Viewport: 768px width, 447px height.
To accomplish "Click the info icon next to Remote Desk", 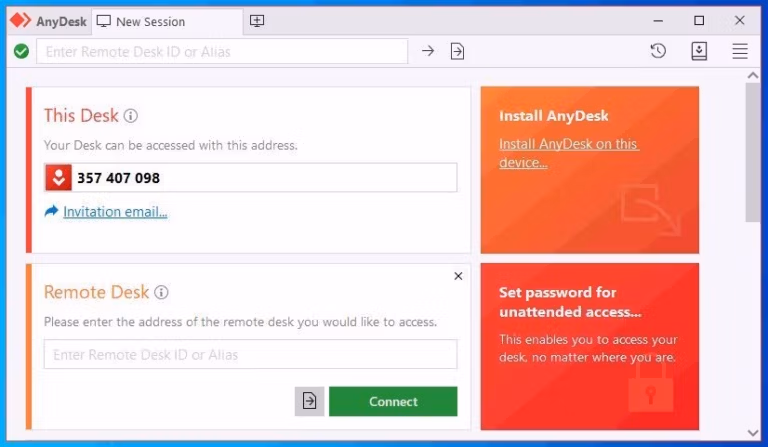I will (161, 292).
